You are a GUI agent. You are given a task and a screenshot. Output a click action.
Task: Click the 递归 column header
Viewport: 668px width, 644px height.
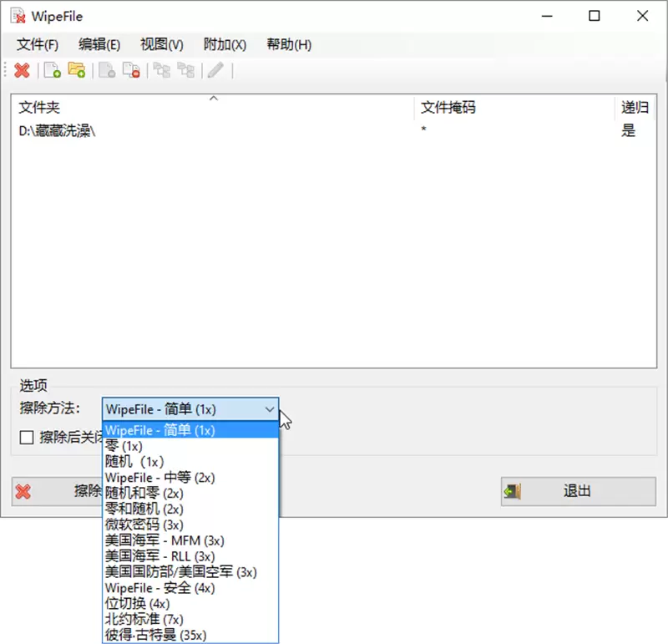coord(635,108)
